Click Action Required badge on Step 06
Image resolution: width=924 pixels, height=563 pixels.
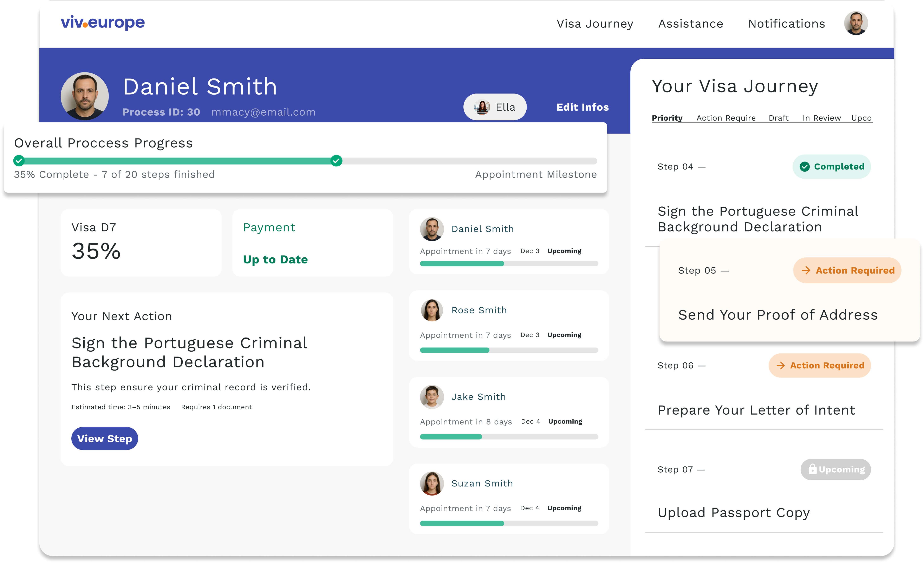click(819, 365)
